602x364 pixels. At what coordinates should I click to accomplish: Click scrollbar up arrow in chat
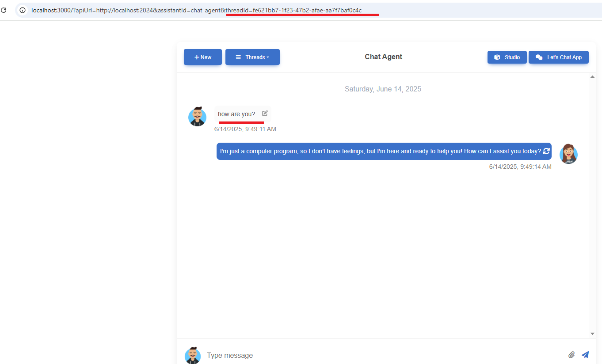click(x=592, y=77)
